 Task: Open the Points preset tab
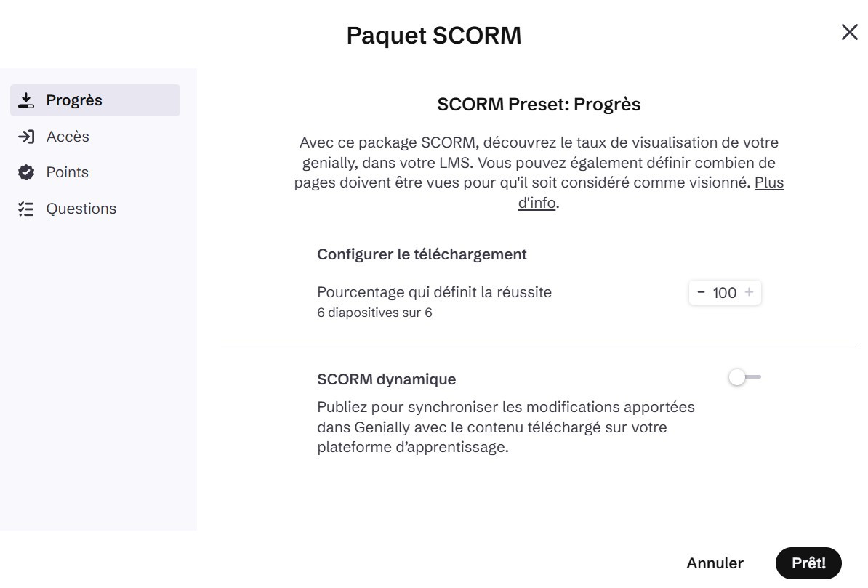pyautogui.click(x=68, y=172)
